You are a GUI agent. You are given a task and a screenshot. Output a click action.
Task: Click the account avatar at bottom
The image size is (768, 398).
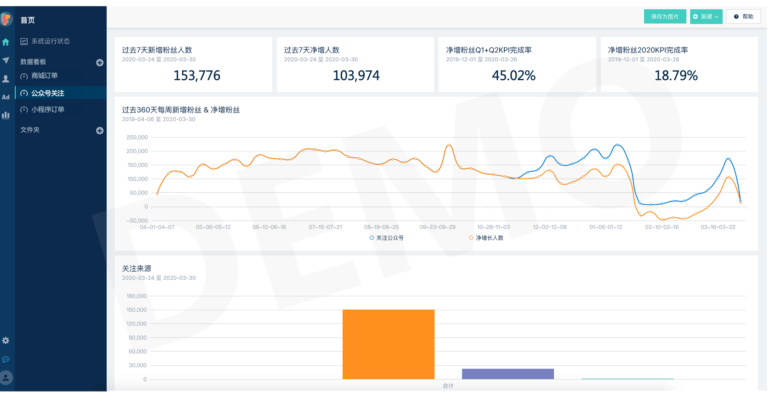point(6,377)
